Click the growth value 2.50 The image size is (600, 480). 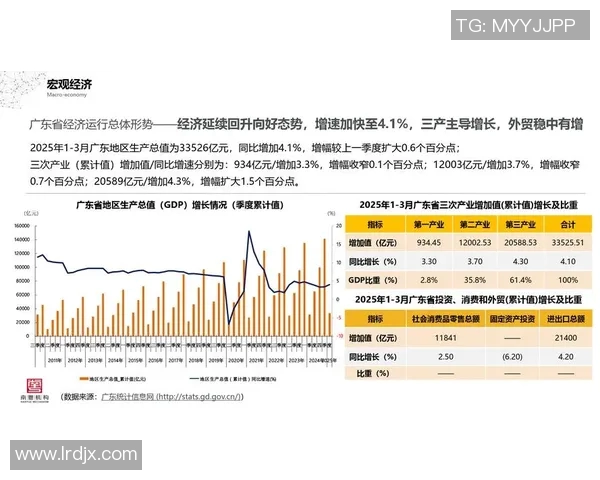pos(445,357)
